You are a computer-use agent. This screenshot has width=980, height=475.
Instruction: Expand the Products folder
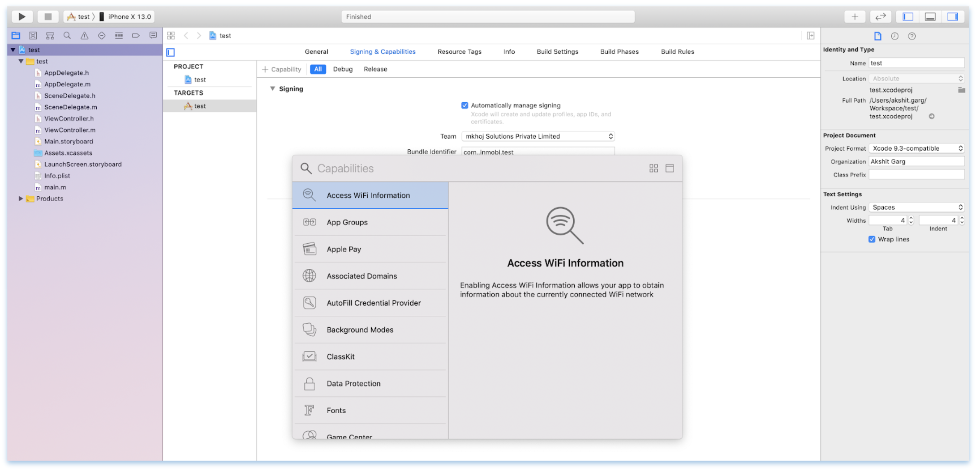tap(21, 199)
